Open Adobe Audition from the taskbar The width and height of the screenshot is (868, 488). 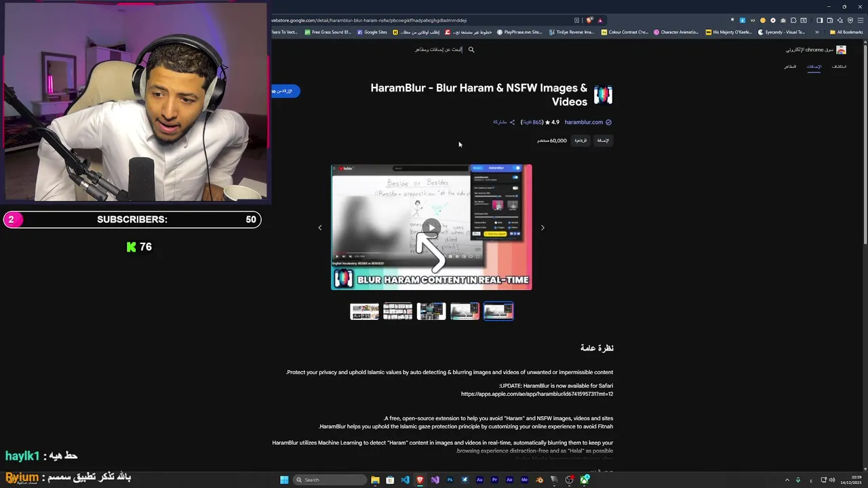(479, 480)
